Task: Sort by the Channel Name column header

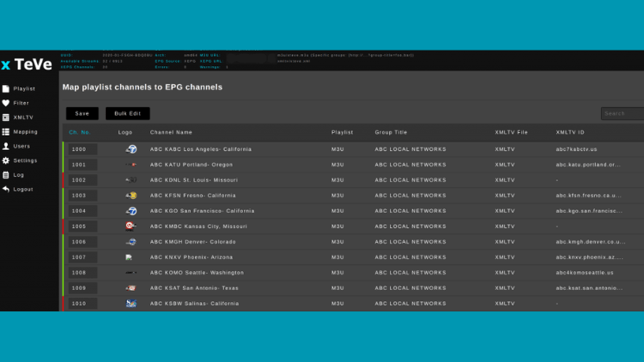Action: (171, 133)
